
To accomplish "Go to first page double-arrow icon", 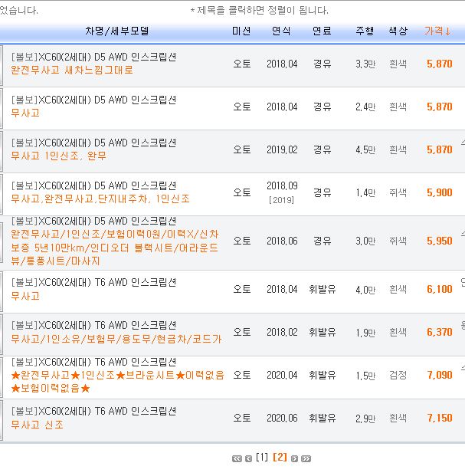I will point(237,458).
